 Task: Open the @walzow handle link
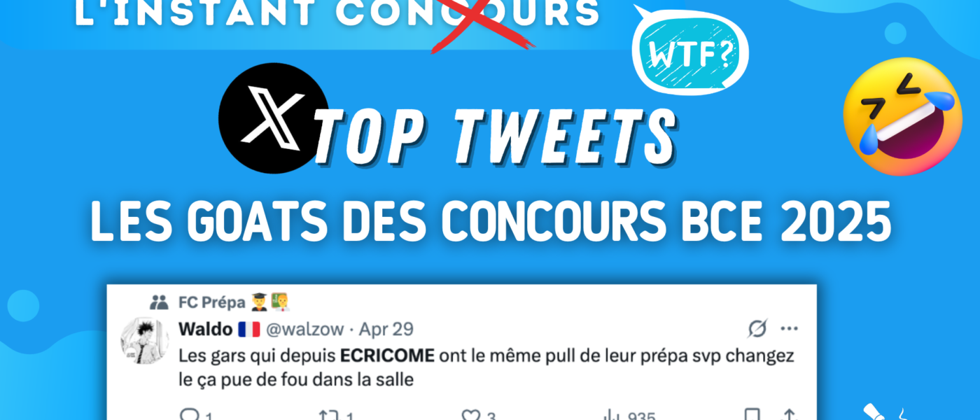[309, 329]
